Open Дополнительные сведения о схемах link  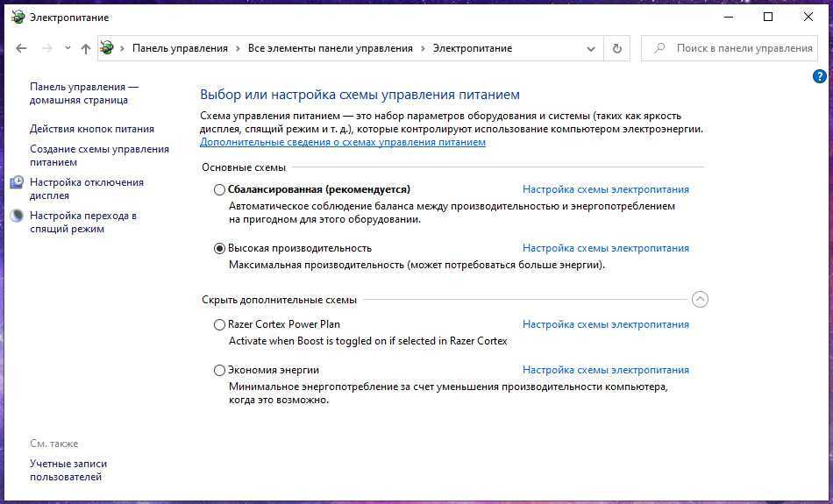[x=342, y=142]
